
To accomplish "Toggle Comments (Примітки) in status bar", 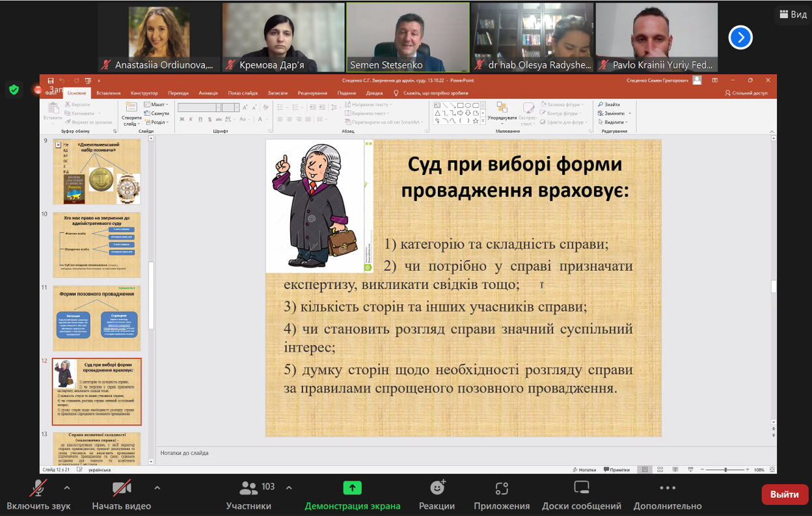I will pyautogui.click(x=616, y=469).
